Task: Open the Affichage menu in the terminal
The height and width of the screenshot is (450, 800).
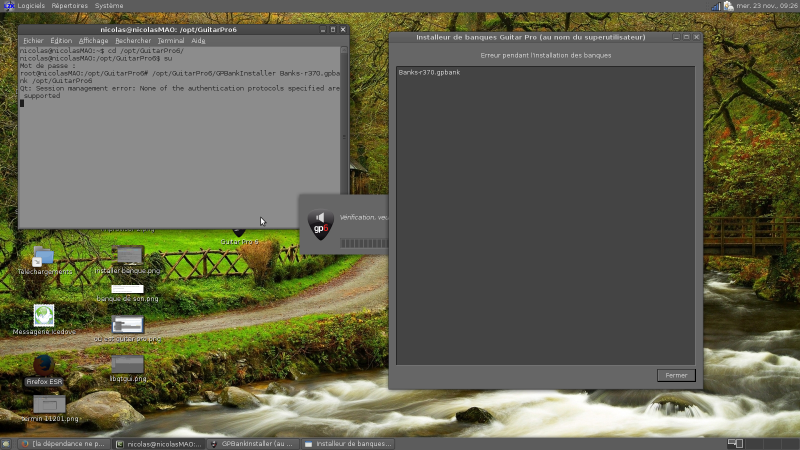Action: tap(93, 41)
